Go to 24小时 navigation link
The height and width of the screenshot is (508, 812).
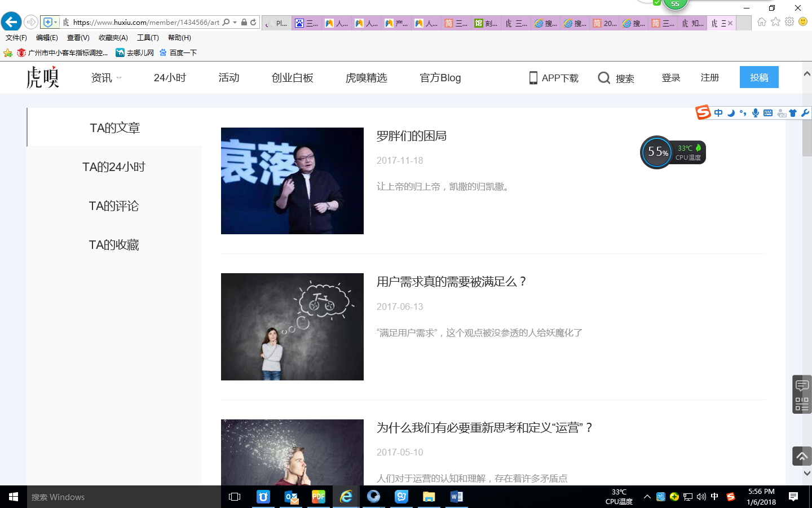pos(170,78)
